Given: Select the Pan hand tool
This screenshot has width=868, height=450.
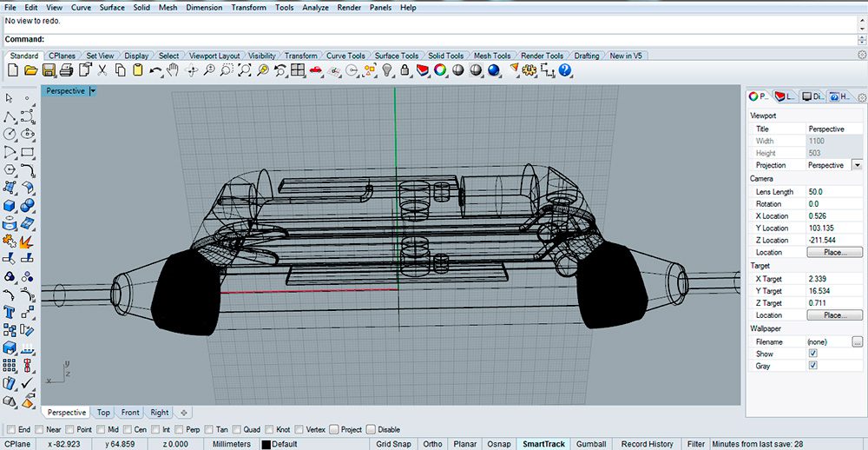Looking at the screenshot, I should (x=174, y=70).
